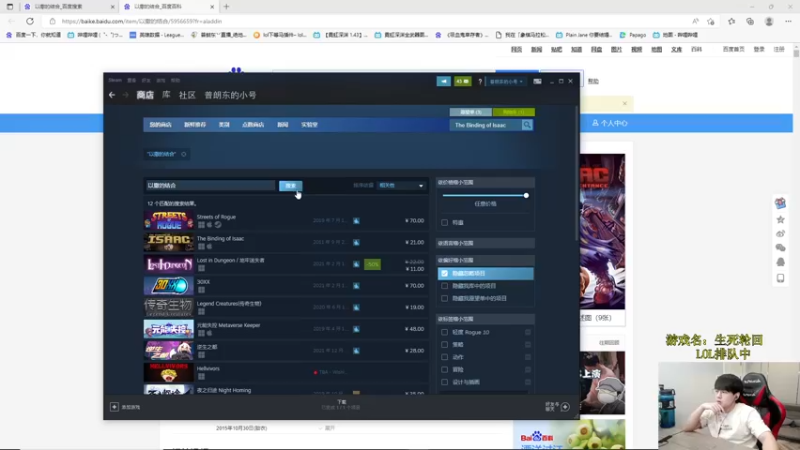Tick hide items on my wishlist checkbox
Image resolution: width=800 pixels, height=450 pixels.
(x=444, y=298)
